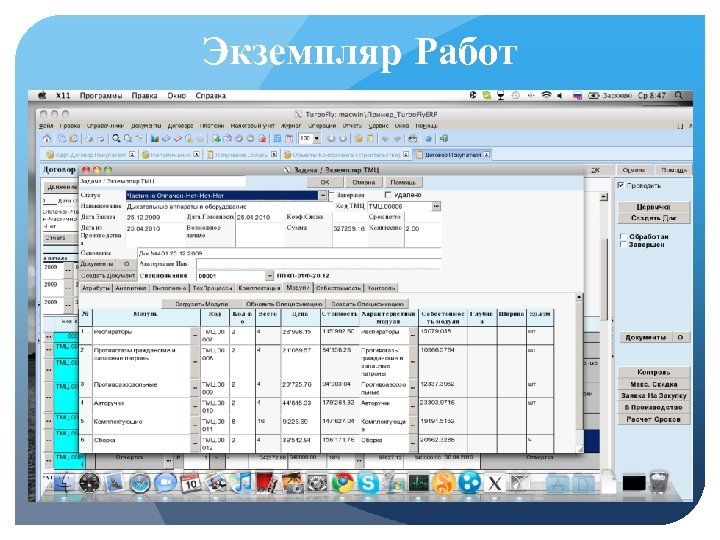Click the В Производство button
Image resolution: width=720 pixels, height=540 pixels.
coord(653,407)
